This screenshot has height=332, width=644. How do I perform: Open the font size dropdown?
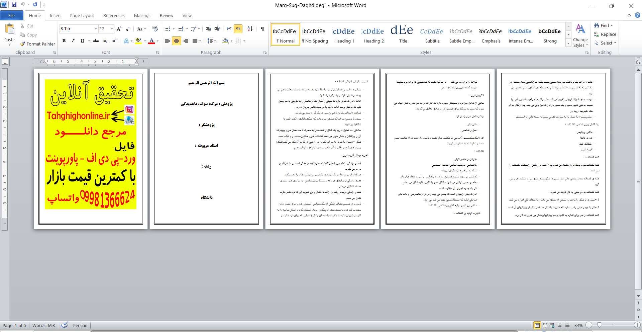(112, 29)
